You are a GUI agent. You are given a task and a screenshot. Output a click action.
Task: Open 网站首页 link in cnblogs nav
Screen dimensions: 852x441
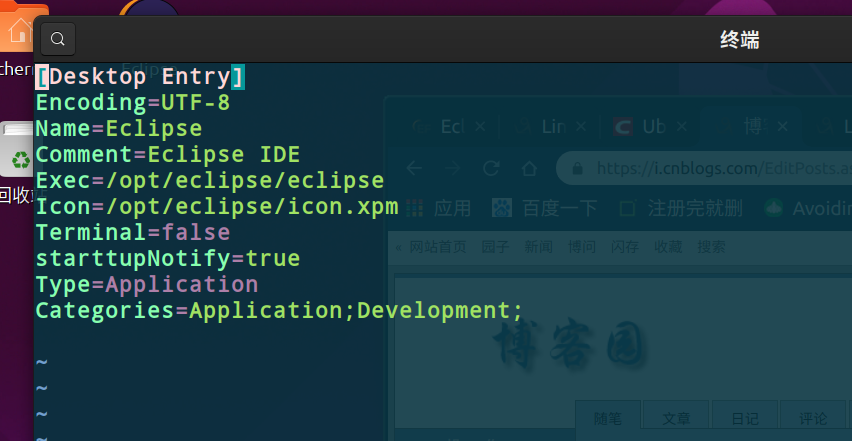437,248
